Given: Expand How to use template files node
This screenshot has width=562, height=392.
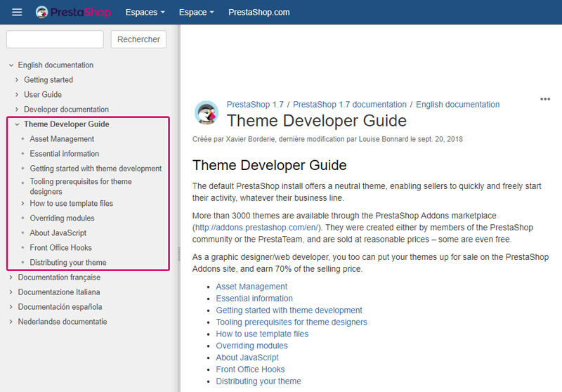Looking at the screenshot, I should (x=22, y=204).
